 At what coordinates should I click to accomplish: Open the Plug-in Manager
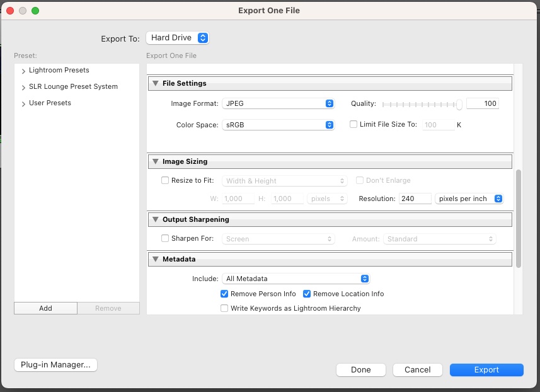[56, 365]
